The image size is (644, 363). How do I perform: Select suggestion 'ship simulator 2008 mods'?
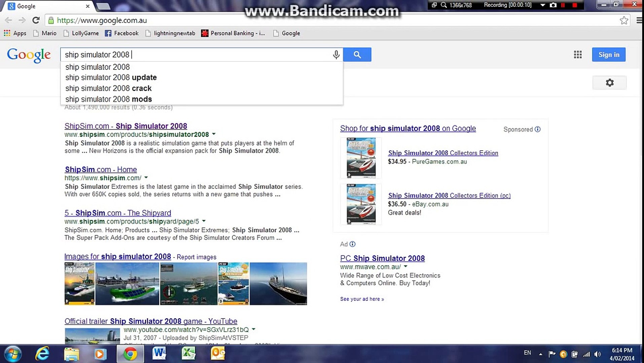click(x=202, y=99)
